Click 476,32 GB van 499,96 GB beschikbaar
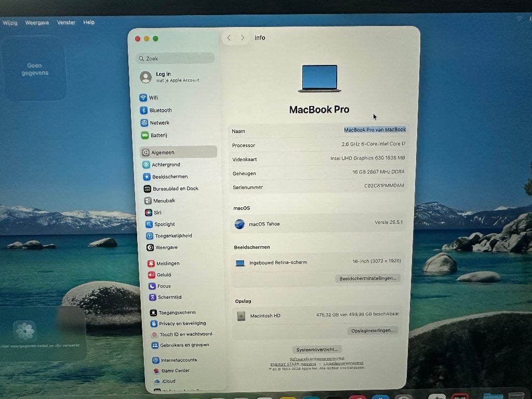This screenshot has width=532, height=399. (x=357, y=314)
